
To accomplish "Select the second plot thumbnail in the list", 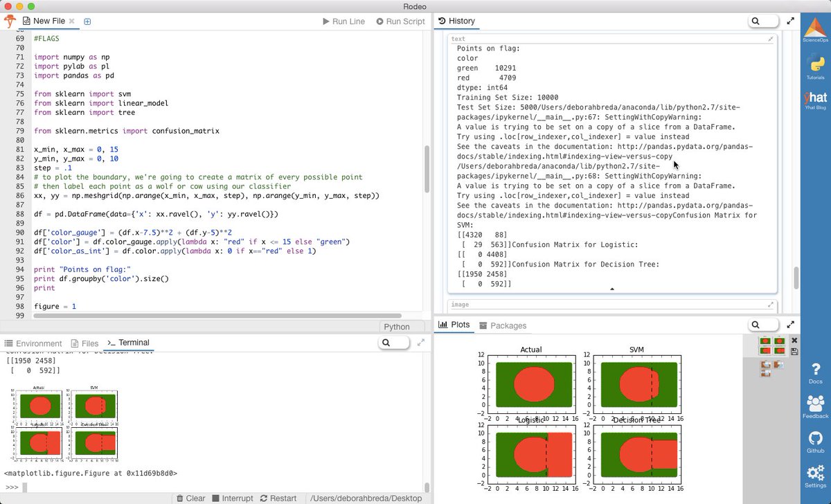I will (x=773, y=368).
